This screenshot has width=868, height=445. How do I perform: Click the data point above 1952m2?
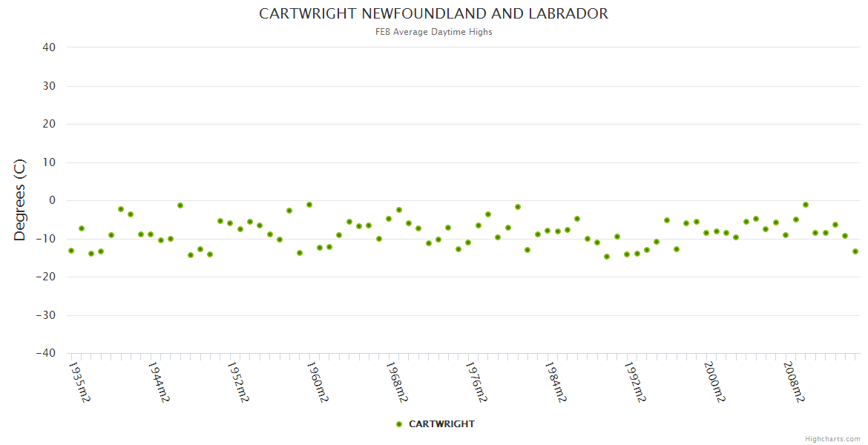(x=230, y=223)
